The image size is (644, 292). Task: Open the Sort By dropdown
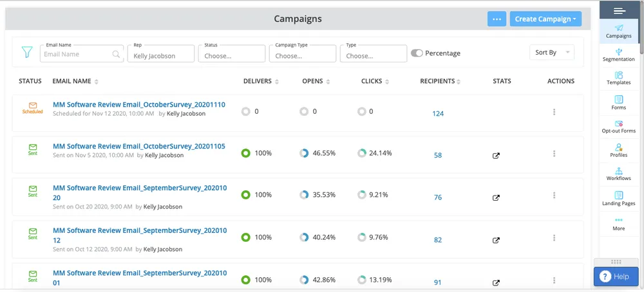pos(551,53)
